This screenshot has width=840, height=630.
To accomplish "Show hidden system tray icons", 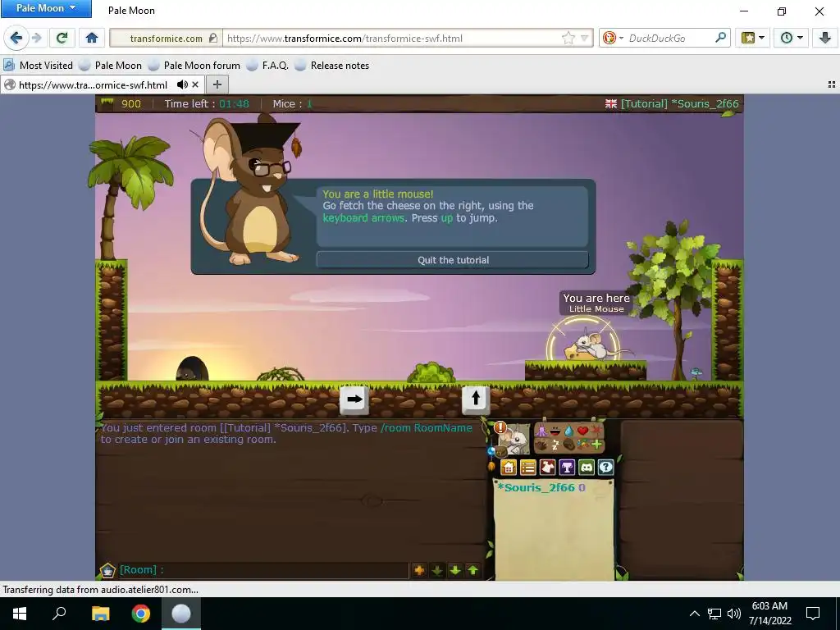I will [x=694, y=614].
